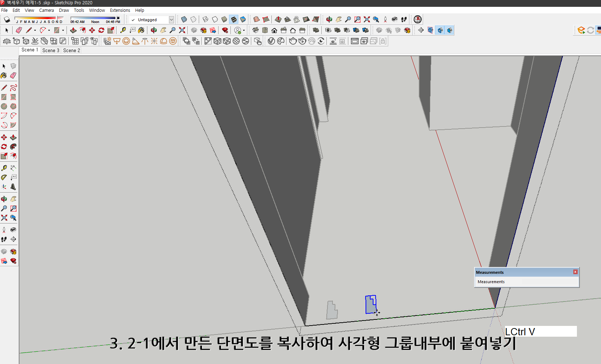This screenshot has width=601, height=364.
Task: Open the Arc tool dropdown arrow
Action: click(49, 30)
